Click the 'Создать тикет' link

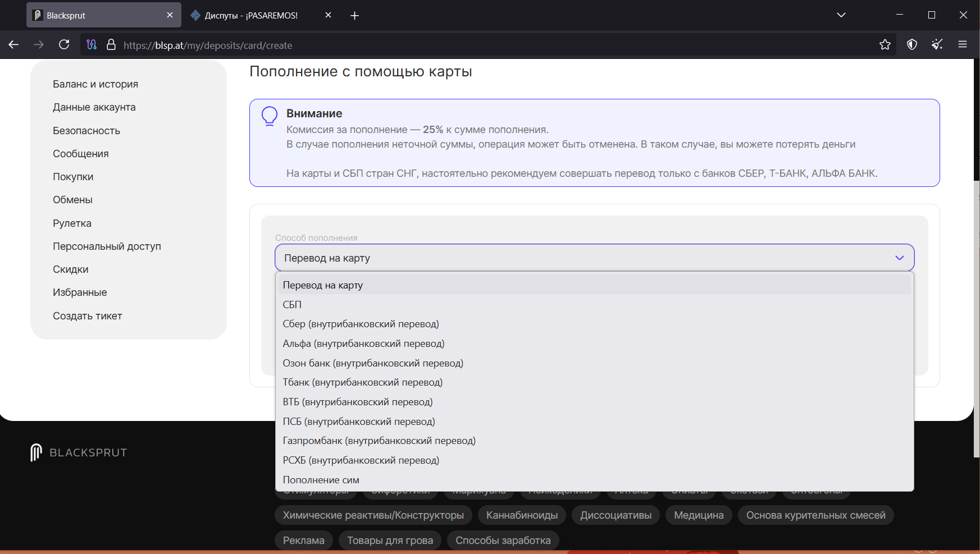(88, 316)
